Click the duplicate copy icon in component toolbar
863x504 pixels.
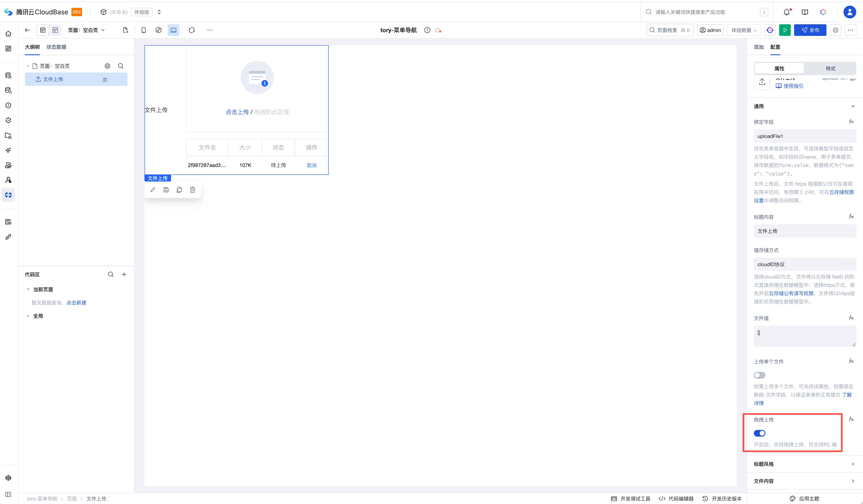tap(179, 190)
